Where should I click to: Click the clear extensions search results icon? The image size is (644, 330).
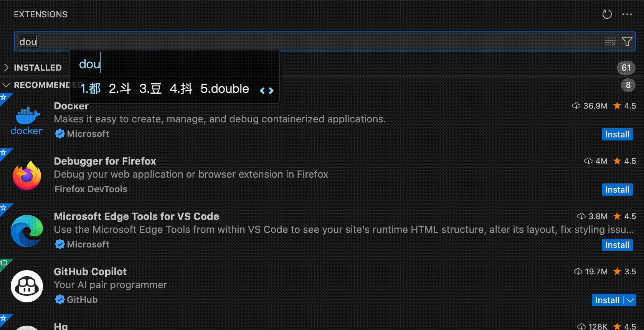tap(610, 41)
